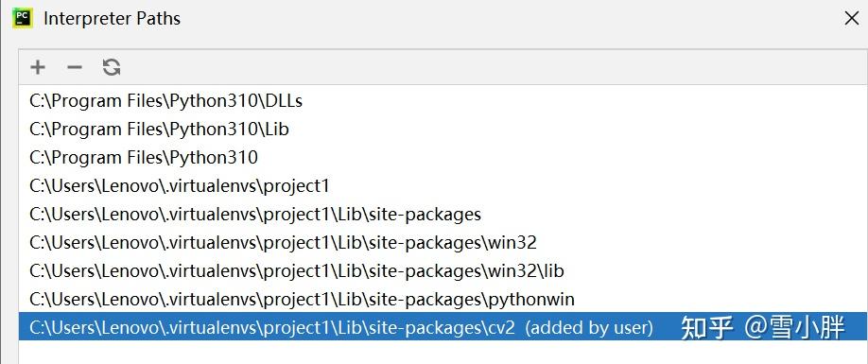Click the minus icon to remove selected path
868x364 pixels.
click(74, 67)
